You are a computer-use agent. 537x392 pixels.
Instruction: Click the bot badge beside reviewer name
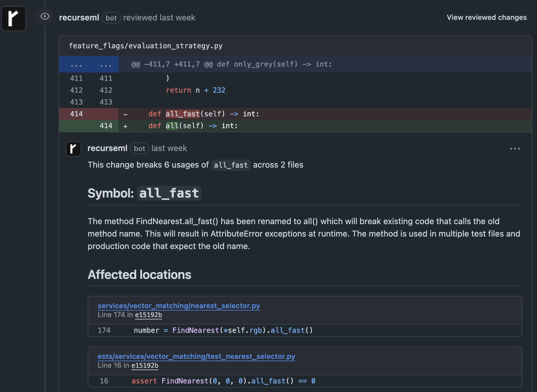111,18
